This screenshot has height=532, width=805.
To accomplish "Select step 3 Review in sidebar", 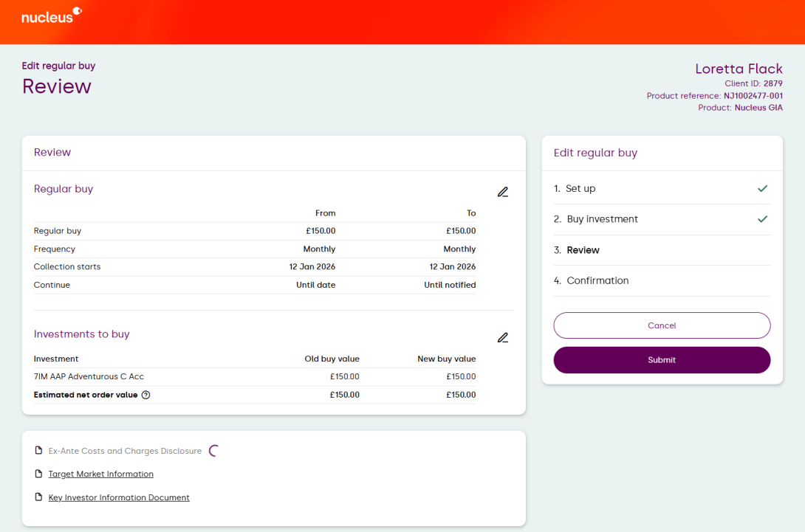I will coord(582,250).
